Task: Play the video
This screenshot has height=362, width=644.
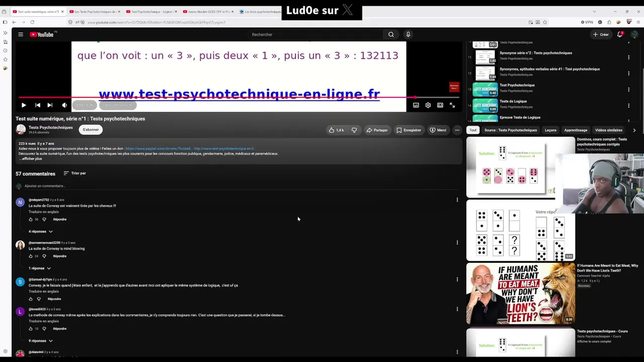Action: coord(24,105)
